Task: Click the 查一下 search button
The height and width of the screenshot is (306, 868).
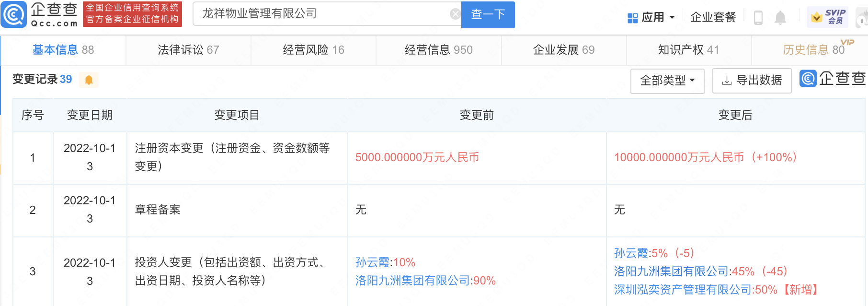Action: (488, 14)
